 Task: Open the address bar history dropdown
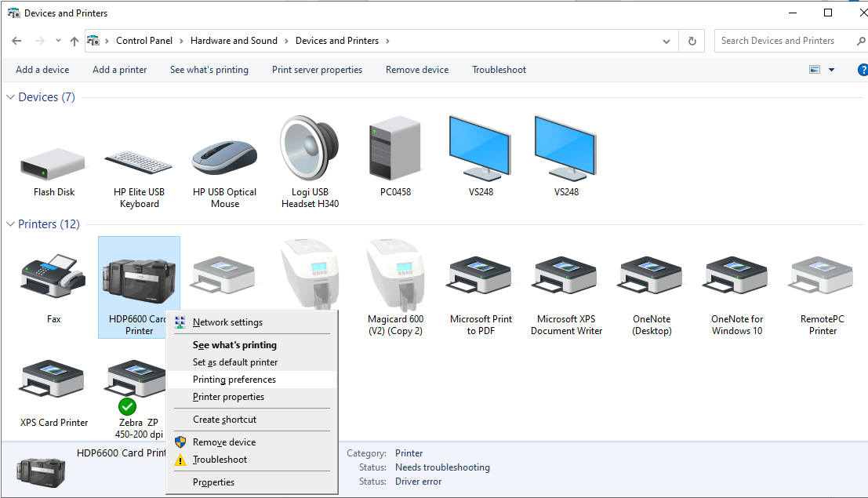[666, 41]
